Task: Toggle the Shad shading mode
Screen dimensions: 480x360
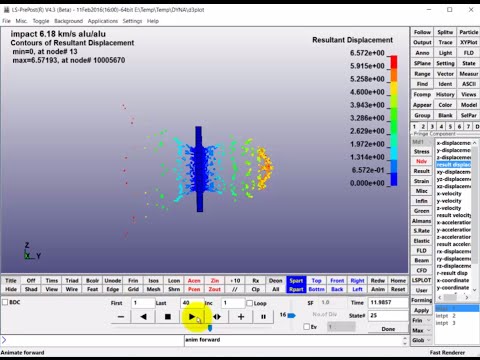Action: click(x=31, y=289)
